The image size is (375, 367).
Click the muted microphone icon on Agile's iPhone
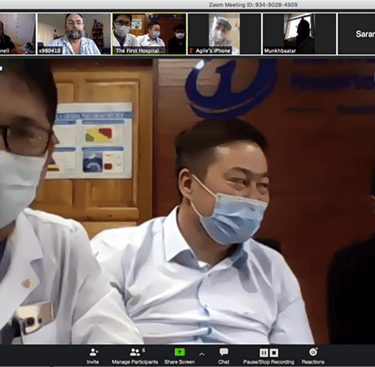point(191,51)
